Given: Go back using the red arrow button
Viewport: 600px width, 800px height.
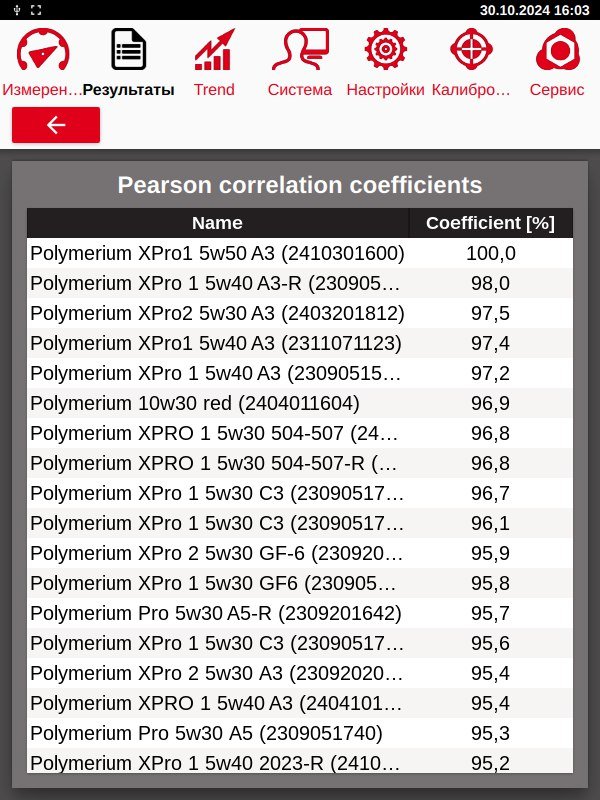Looking at the screenshot, I should coord(56,125).
